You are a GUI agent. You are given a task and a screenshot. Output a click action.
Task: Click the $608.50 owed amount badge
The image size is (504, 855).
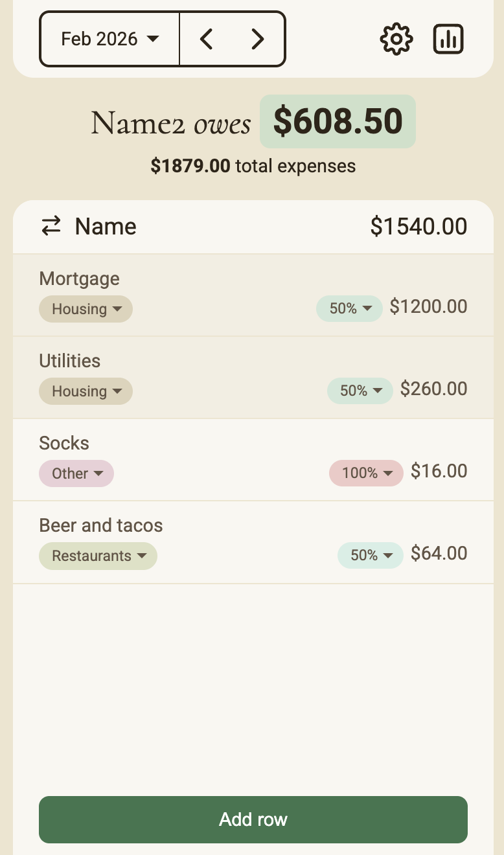[x=338, y=122]
